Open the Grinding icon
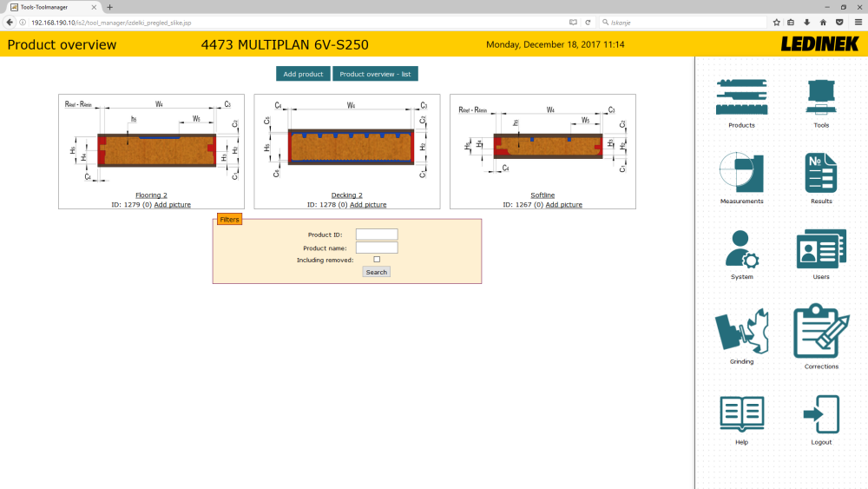This screenshot has height=489, width=868. click(741, 331)
